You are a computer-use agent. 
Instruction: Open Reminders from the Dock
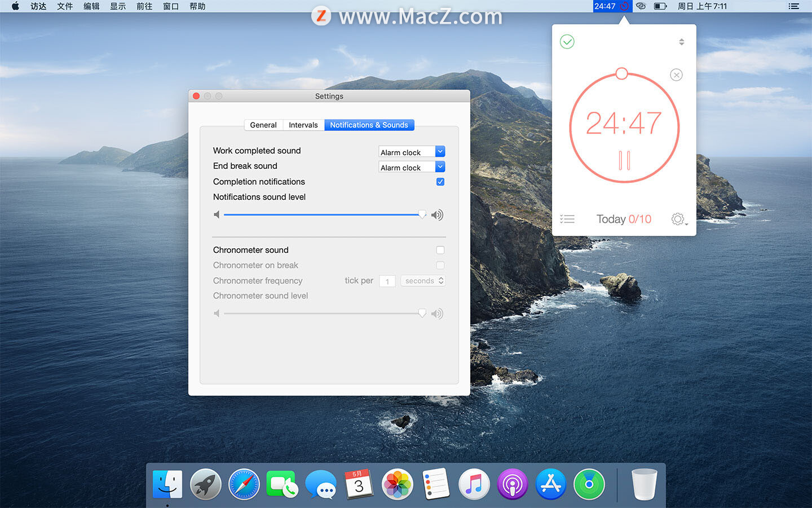tap(436, 484)
